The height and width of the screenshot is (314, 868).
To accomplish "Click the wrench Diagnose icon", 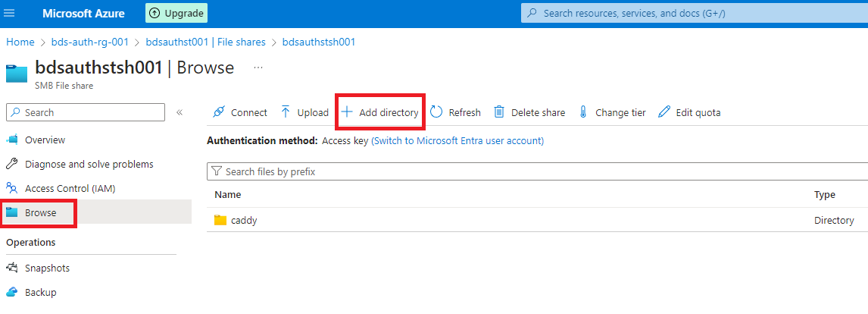I will pos(12,165).
